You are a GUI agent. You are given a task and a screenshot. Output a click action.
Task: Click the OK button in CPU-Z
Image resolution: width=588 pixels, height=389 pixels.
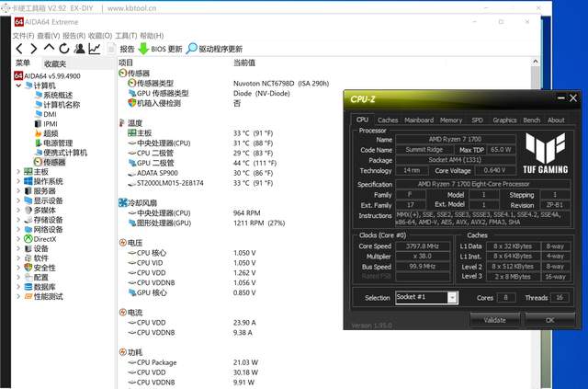(550, 320)
